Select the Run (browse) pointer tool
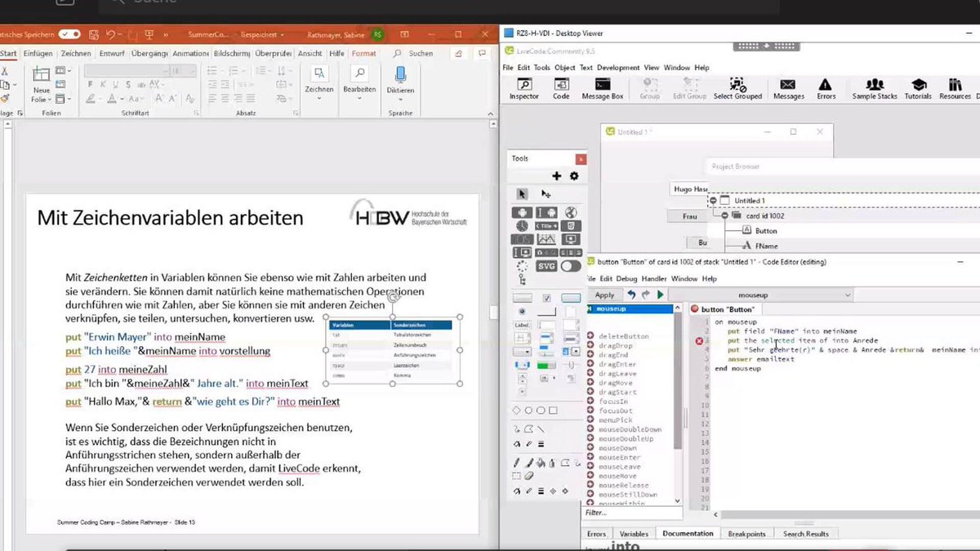This screenshot has height=551, width=980. pos(522,194)
